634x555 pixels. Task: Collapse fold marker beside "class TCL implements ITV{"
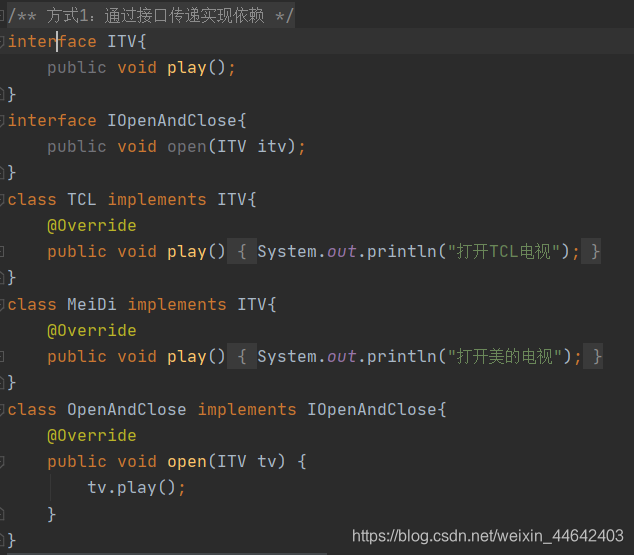2,199
